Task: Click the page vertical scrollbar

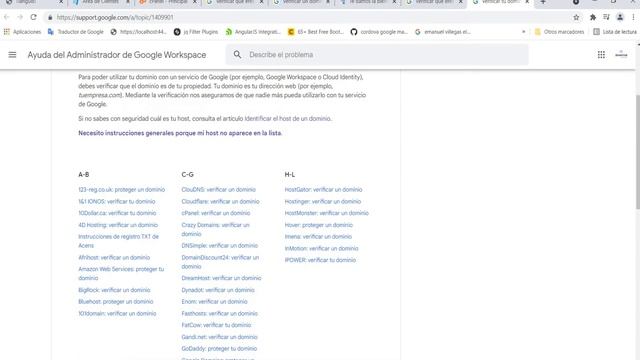Action: tap(637, 152)
